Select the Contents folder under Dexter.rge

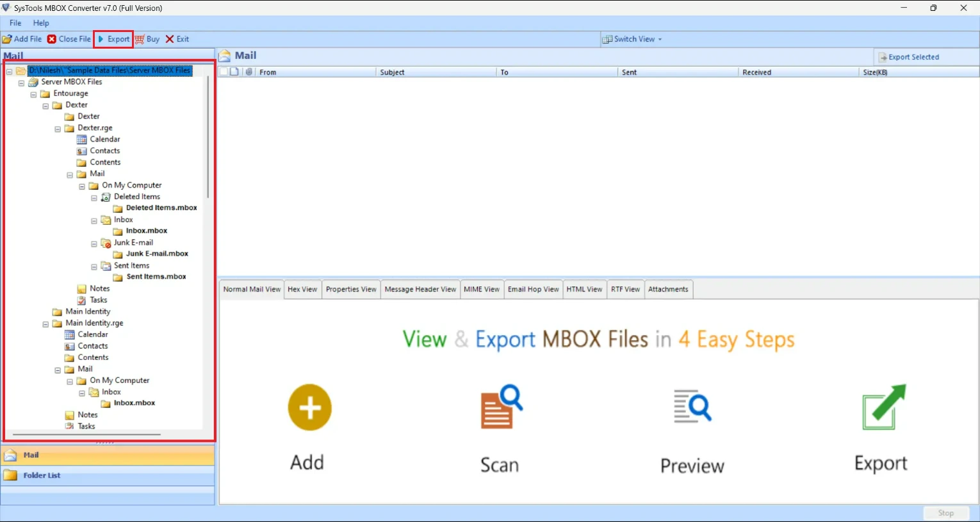[105, 163]
